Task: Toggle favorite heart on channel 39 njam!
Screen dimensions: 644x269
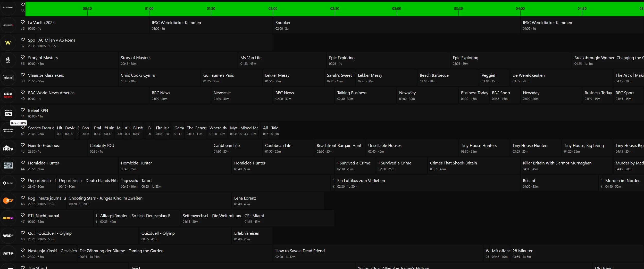Action: (23, 75)
